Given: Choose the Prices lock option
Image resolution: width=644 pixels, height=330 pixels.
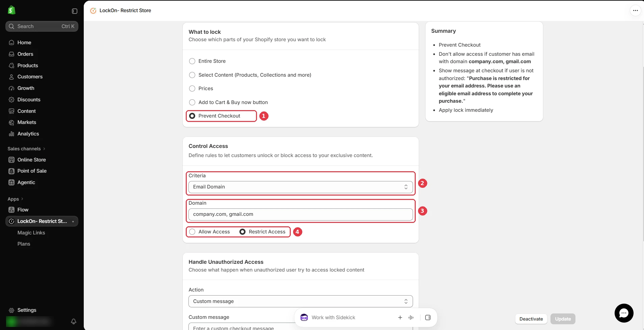Looking at the screenshot, I should tap(192, 88).
